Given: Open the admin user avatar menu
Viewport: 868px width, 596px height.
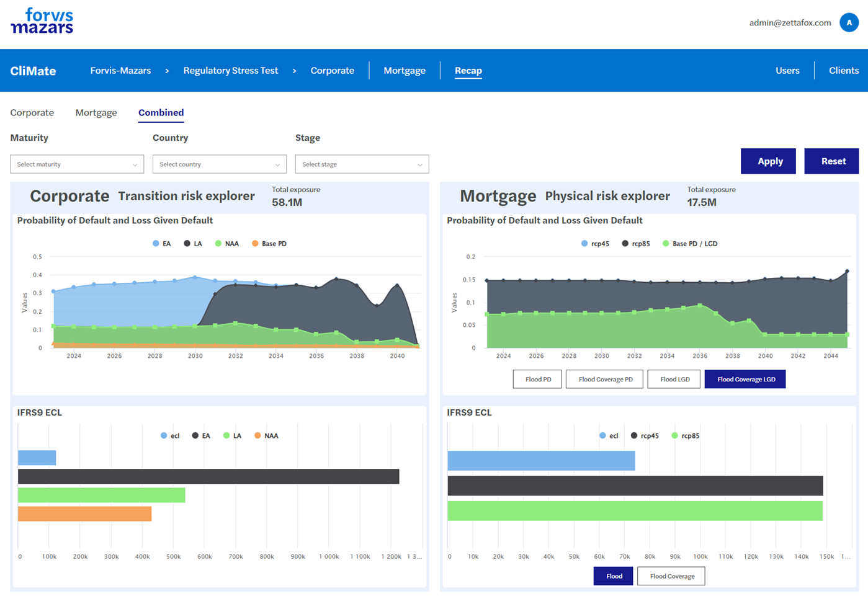Looking at the screenshot, I should point(848,22).
